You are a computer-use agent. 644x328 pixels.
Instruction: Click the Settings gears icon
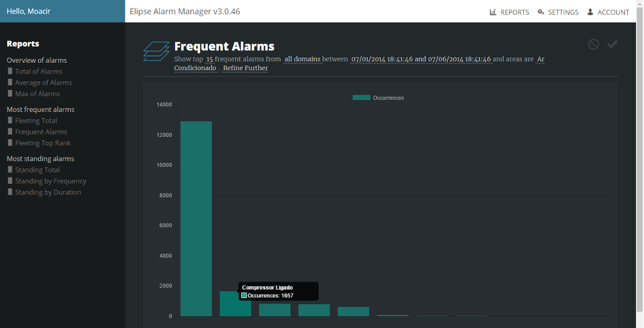(541, 12)
